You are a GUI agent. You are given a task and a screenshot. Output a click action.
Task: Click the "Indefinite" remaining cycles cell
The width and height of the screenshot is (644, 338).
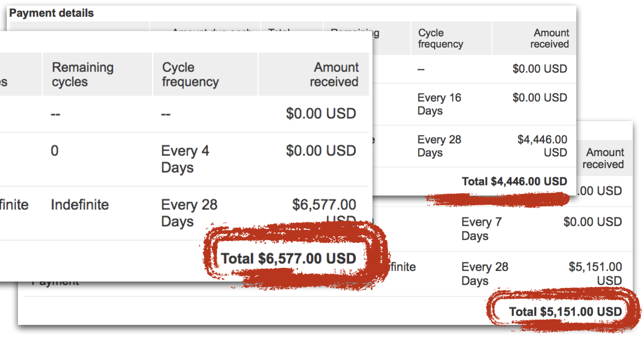(x=80, y=205)
